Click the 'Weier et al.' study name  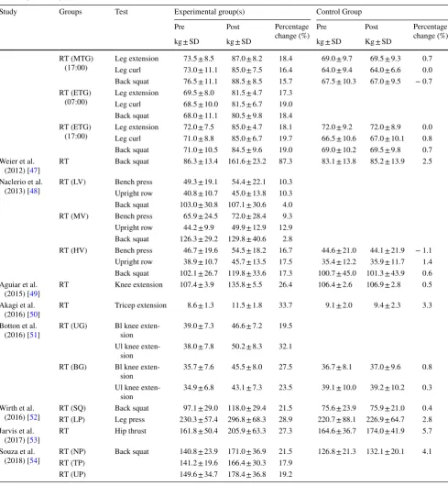tap(17, 161)
